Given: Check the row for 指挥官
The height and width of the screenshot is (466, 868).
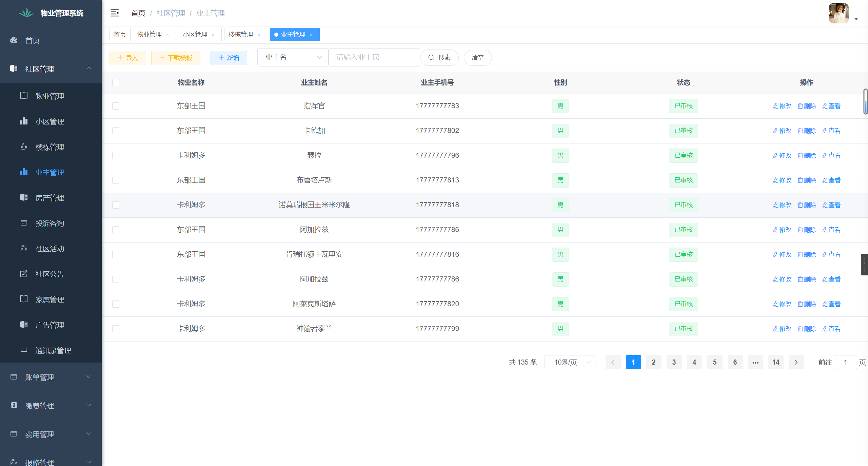Looking at the screenshot, I should click(x=116, y=106).
